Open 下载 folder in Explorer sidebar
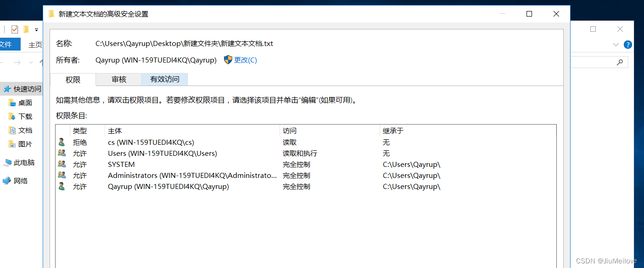The height and width of the screenshot is (268, 644). click(25, 117)
